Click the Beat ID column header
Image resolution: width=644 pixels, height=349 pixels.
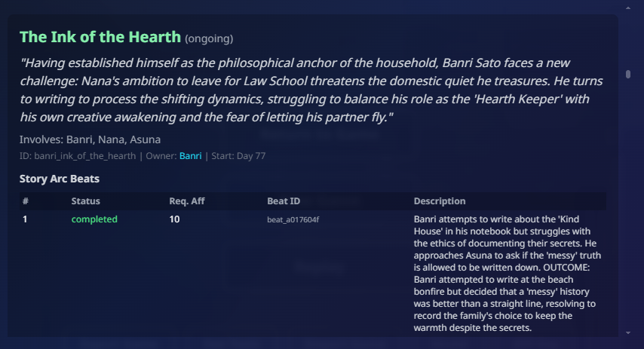(x=284, y=201)
